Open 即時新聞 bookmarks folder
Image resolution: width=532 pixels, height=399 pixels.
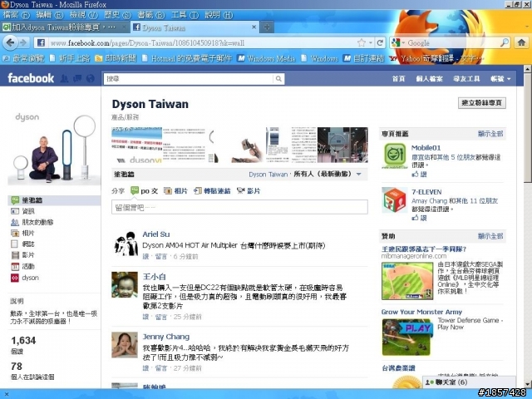116,58
